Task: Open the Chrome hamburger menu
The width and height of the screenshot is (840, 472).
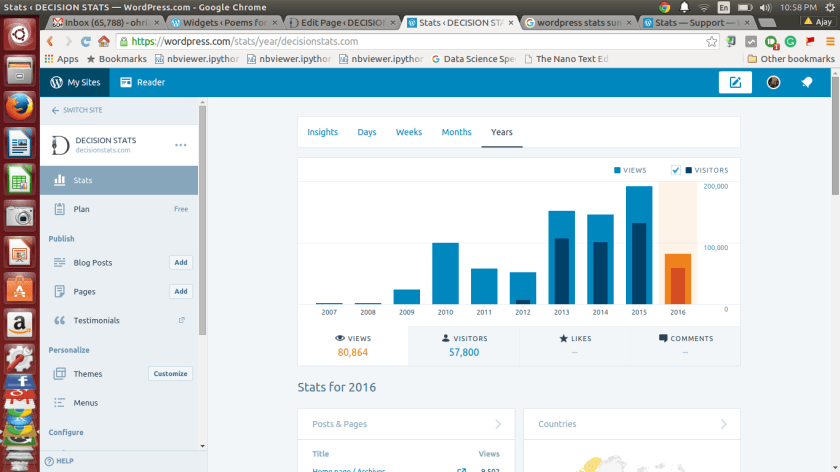Action: click(830, 41)
